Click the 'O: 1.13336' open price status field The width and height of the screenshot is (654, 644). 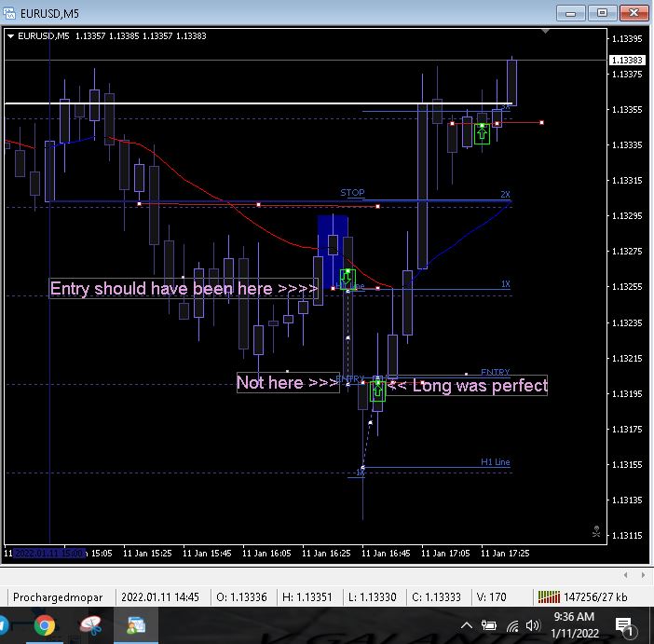pyautogui.click(x=241, y=597)
